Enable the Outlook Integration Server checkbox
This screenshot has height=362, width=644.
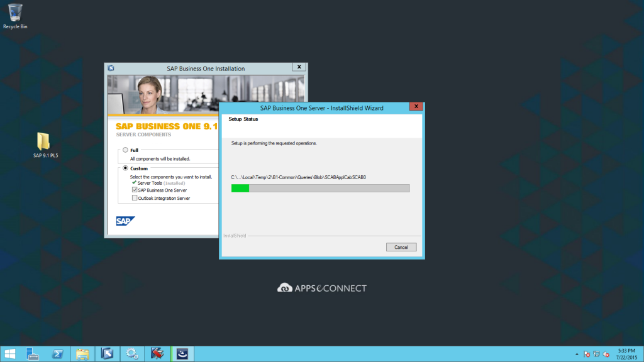coord(135,198)
